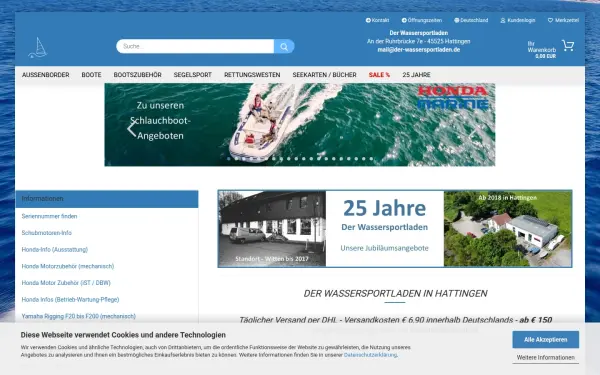Click the Informationen sidebar header
This screenshot has height=375, width=600.
[107, 199]
